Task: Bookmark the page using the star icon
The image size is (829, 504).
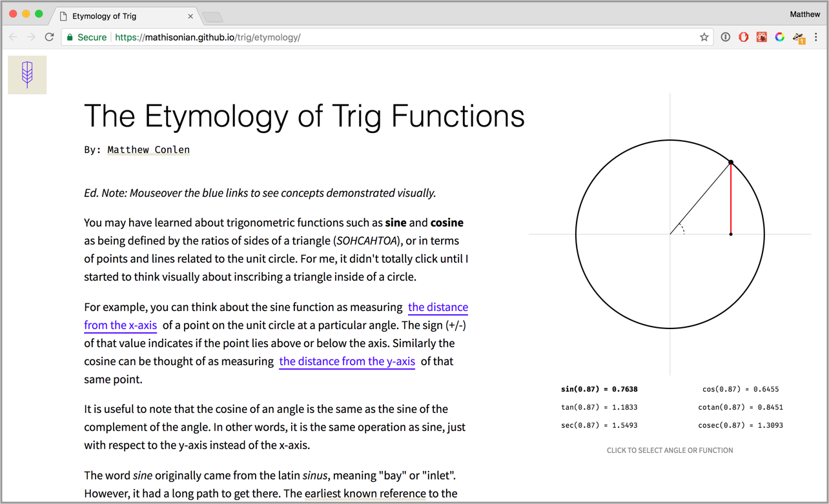Action: pos(704,37)
